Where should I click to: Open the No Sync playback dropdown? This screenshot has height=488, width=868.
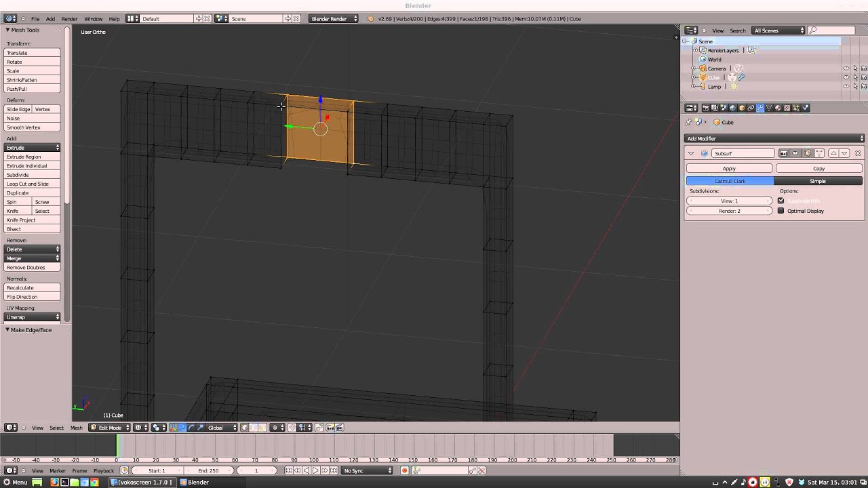367,470
